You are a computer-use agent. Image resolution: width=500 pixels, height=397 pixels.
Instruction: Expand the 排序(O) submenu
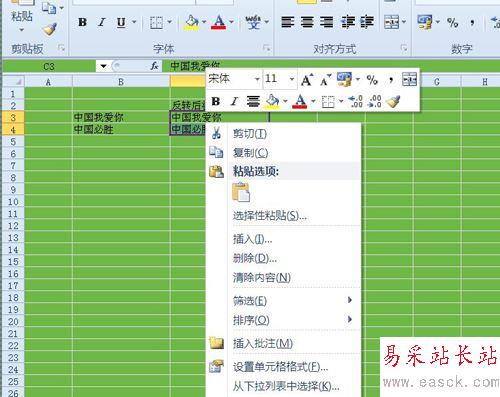(x=283, y=320)
